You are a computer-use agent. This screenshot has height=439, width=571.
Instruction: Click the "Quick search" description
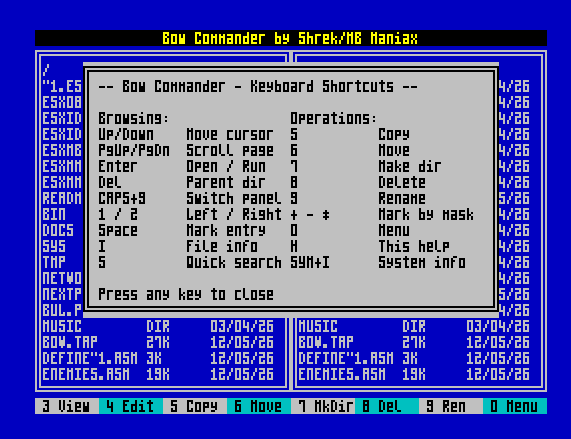[234, 262]
